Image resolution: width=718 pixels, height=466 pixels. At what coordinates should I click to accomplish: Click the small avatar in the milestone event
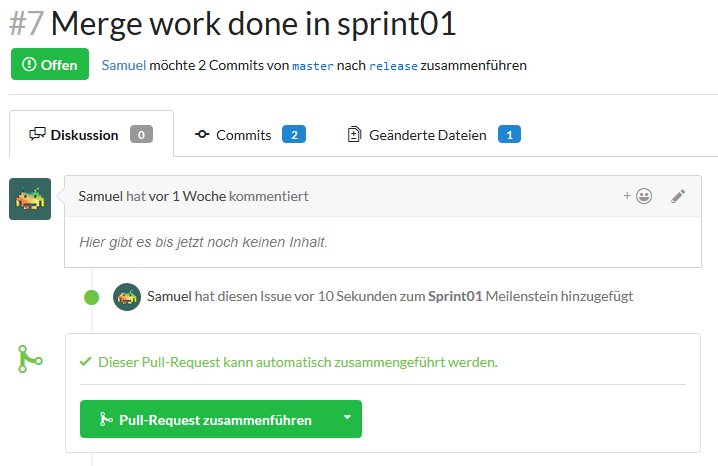tap(126, 296)
